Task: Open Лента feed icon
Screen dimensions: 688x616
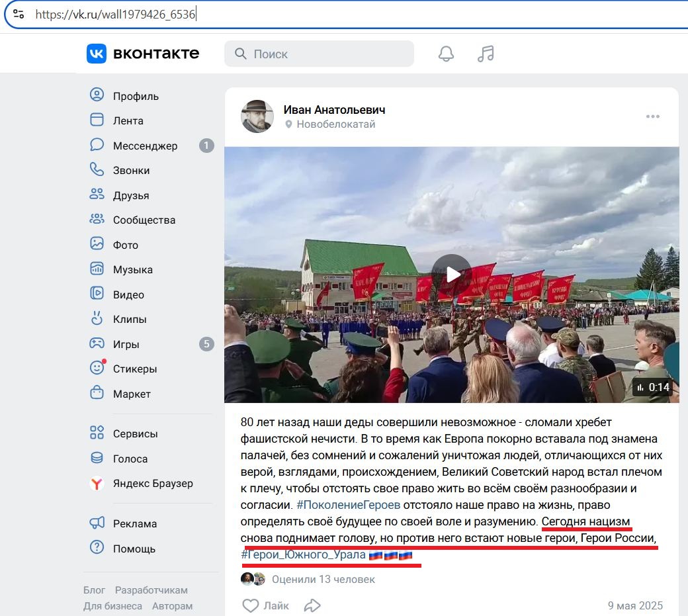Action: point(97,120)
